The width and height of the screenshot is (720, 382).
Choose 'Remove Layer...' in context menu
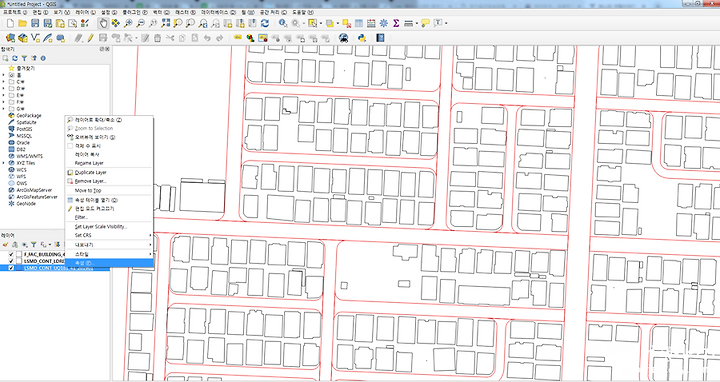[109, 181]
